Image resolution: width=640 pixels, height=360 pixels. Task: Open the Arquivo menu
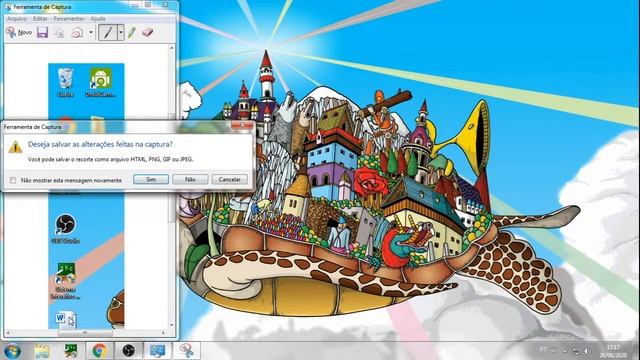[x=17, y=19]
